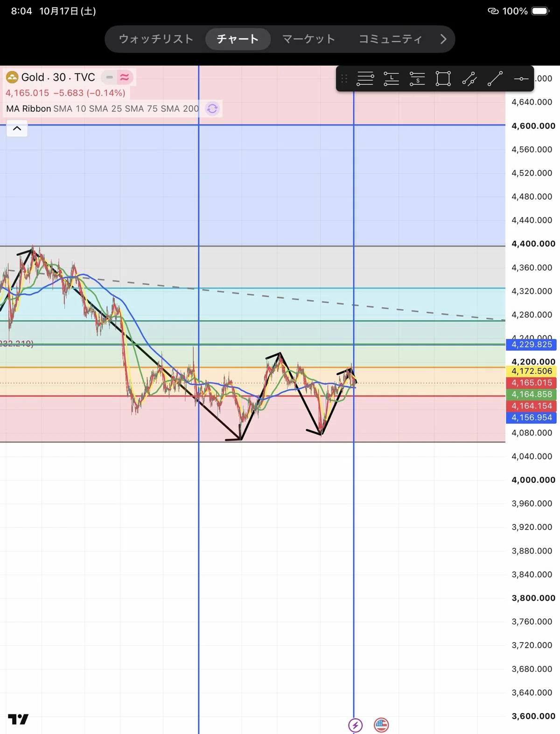The width and height of the screenshot is (560, 734).
Task: Open the Gold · 30 · TVC symbol title
Action: [58, 77]
